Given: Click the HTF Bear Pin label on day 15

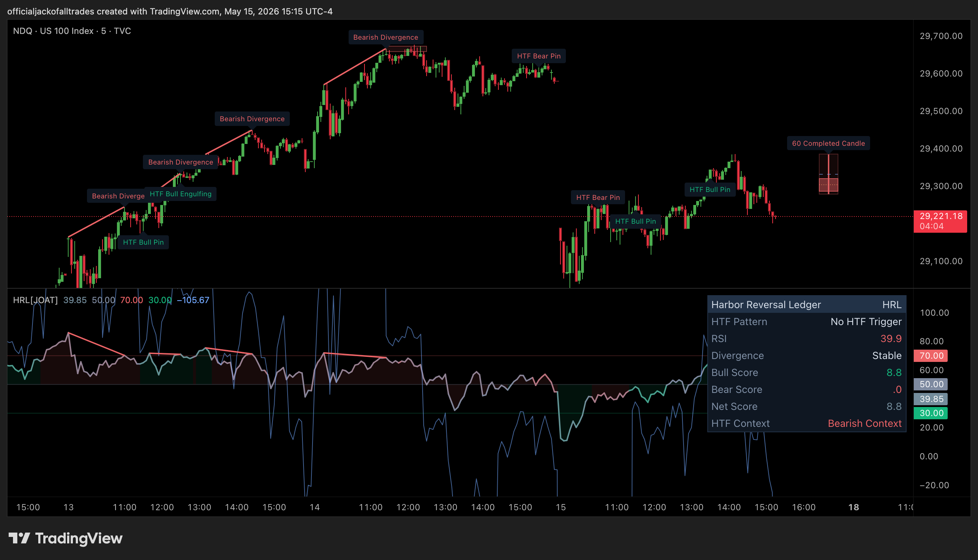Looking at the screenshot, I should point(598,197).
